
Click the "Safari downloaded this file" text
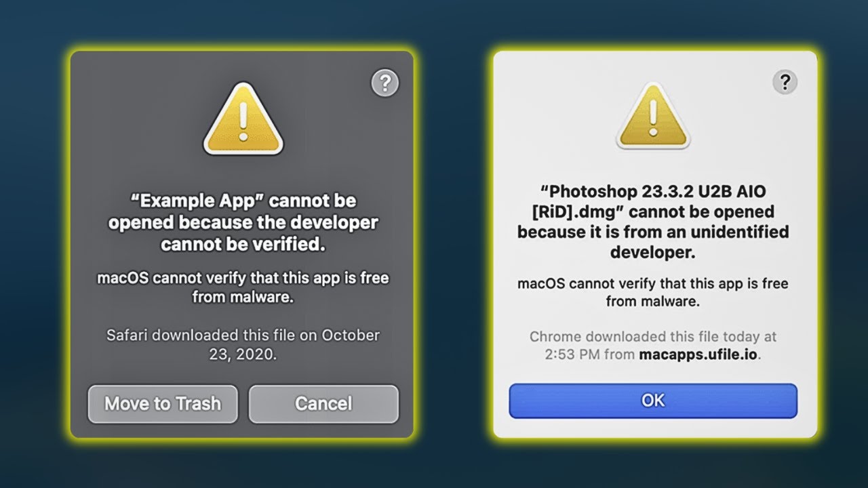pyautogui.click(x=243, y=335)
